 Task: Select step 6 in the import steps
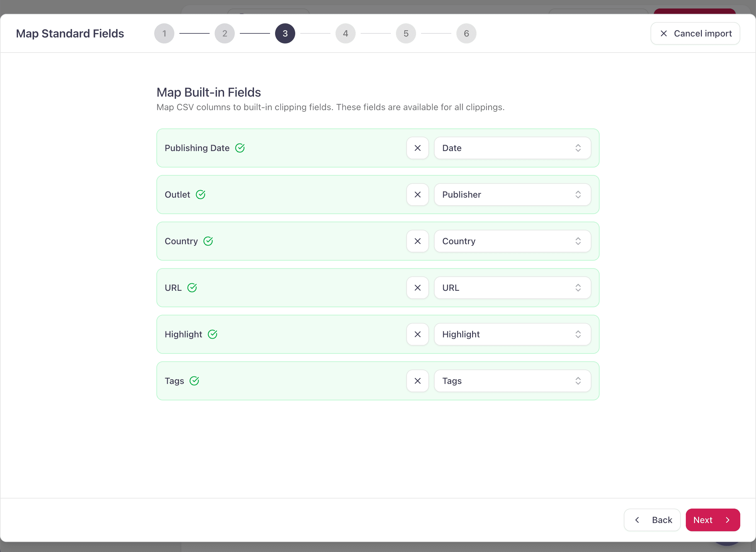pos(466,33)
